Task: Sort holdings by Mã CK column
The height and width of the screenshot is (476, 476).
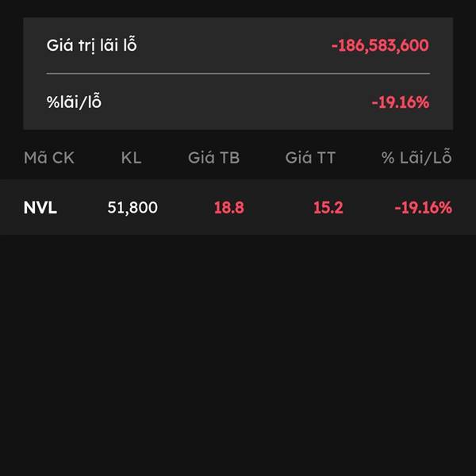Action: 49,158
